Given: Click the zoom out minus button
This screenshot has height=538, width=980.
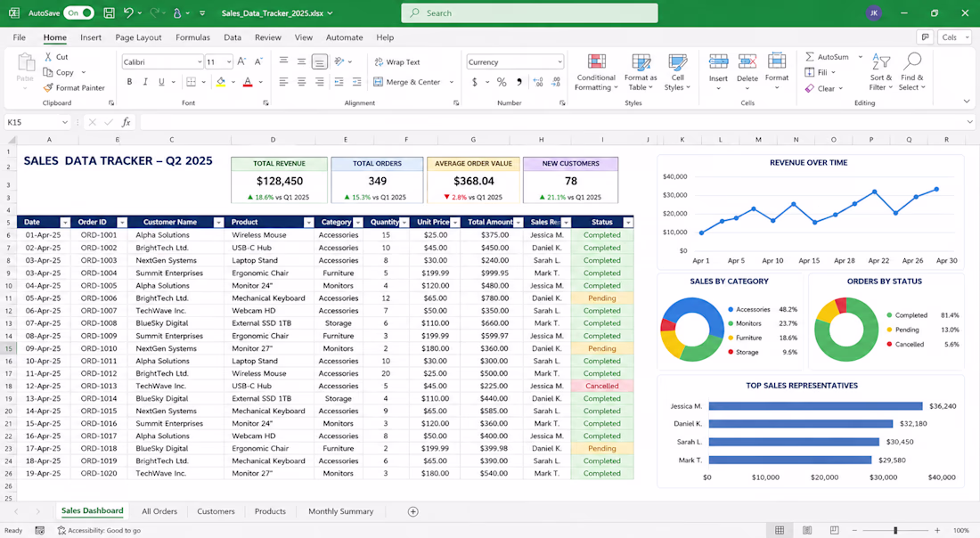Looking at the screenshot, I should pos(854,530).
